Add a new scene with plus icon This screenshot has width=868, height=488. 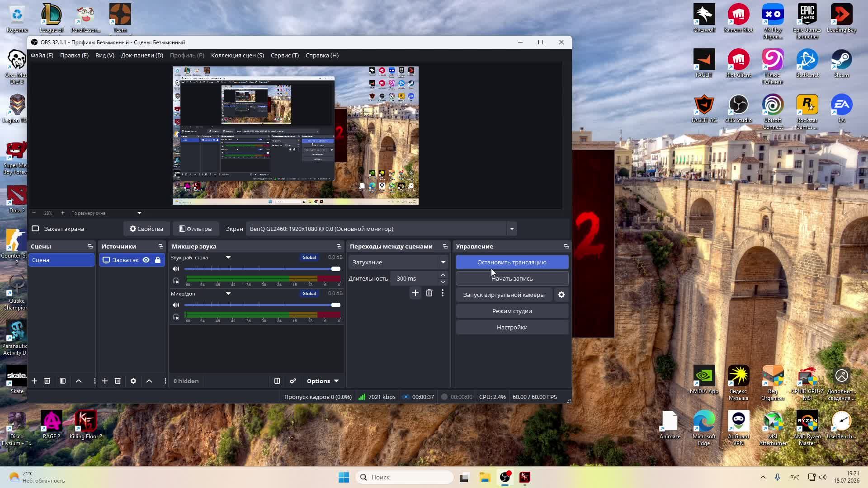pyautogui.click(x=34, y=381)
